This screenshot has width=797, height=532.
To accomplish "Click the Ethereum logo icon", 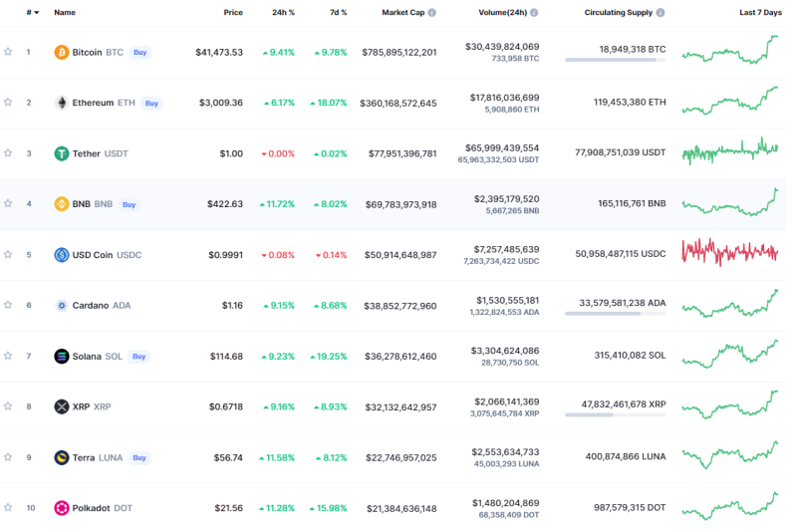I will point(62,103).
